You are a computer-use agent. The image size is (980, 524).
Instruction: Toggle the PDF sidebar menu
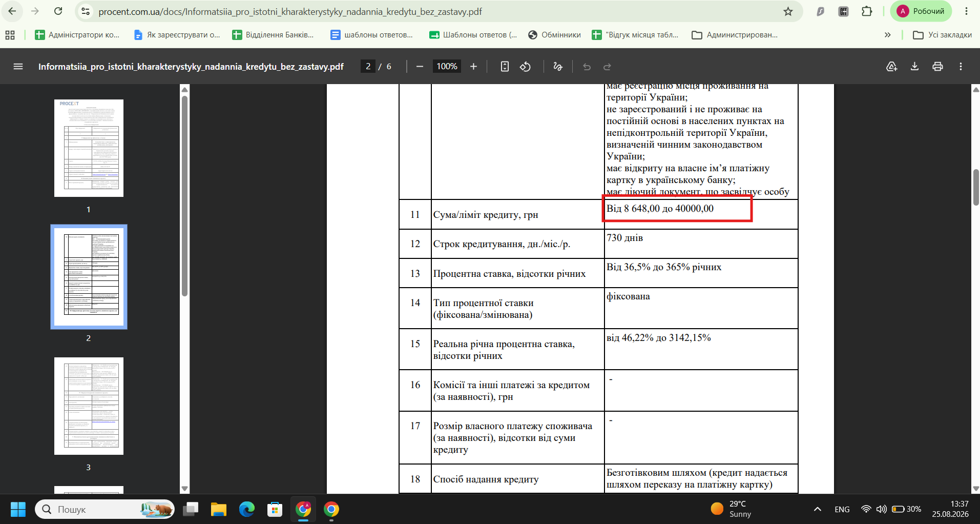pos(18,67)
